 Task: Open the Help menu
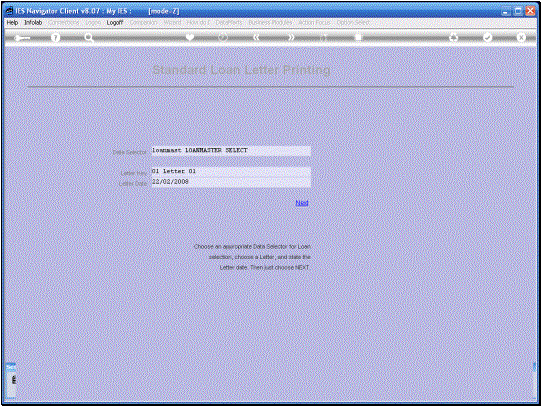pyautogui.click(x=12, y=22)
